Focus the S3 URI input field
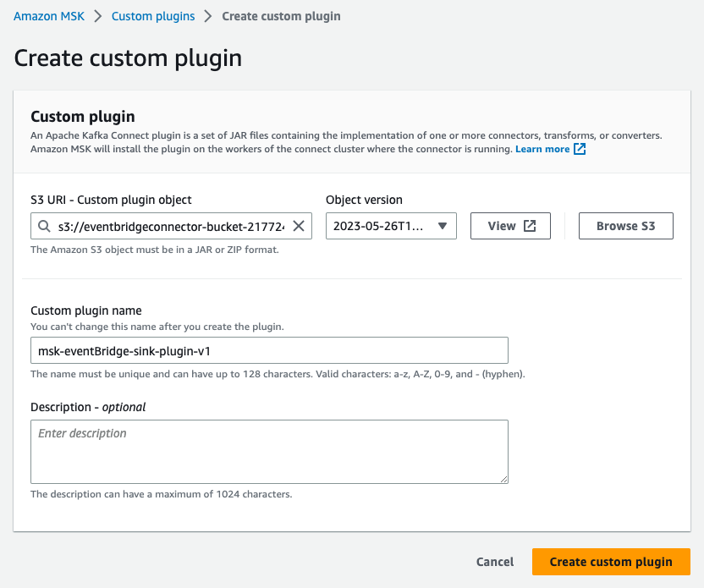704x588 pixels. 169,226
